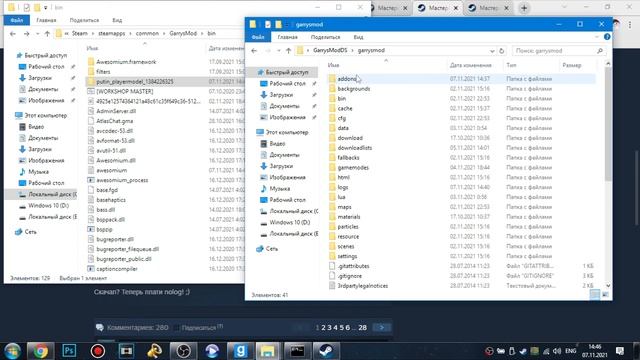Image resolution: width=640 pixels, height=360 pixels.
Task: Refresh the garrysmod folder view
Action: tap(502, 51)
